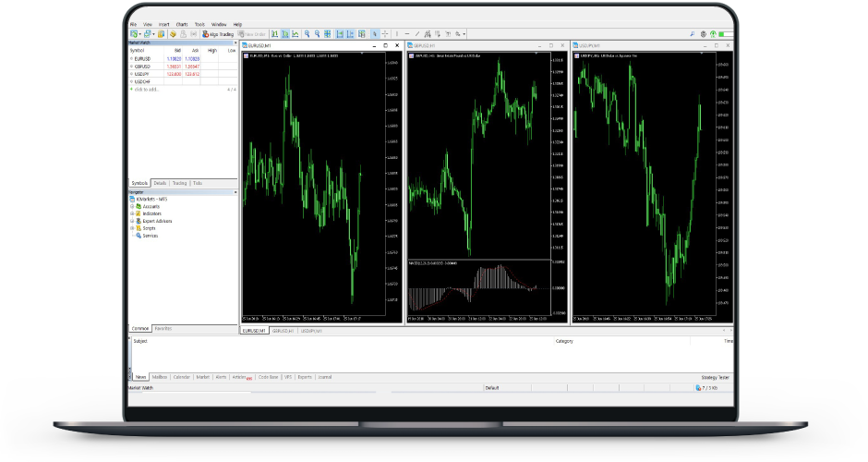This screenshot has width=868, height=462.
Task: Open the dropdown arrow beside New Chart icon
Action: coord(139,34)
